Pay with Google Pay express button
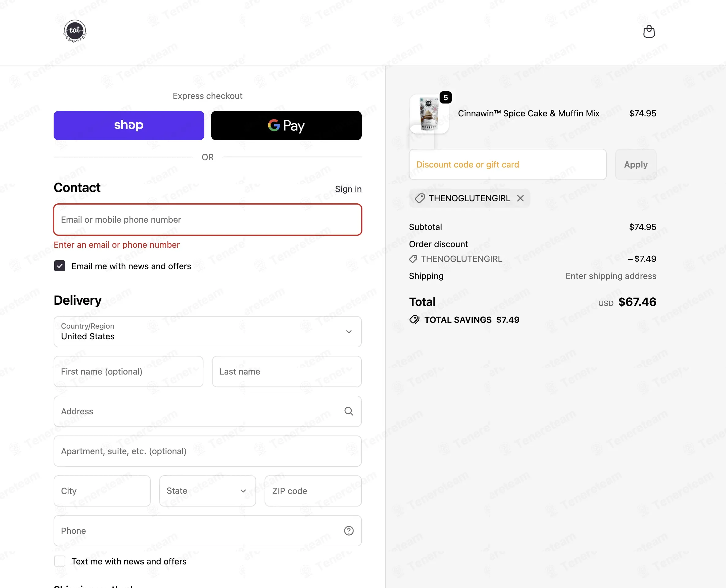The width and height of the screenshot is (726, 588). tap(286, 126)
